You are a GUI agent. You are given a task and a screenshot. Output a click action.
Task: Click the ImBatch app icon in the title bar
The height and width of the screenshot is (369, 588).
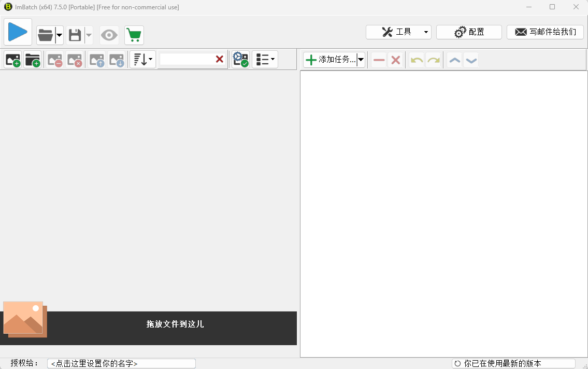[x=8, y=7]
